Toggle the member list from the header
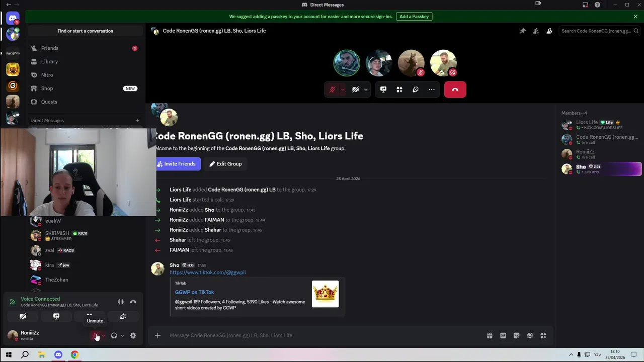This screenshot has height=362, width=644. (x=549, y=31)
